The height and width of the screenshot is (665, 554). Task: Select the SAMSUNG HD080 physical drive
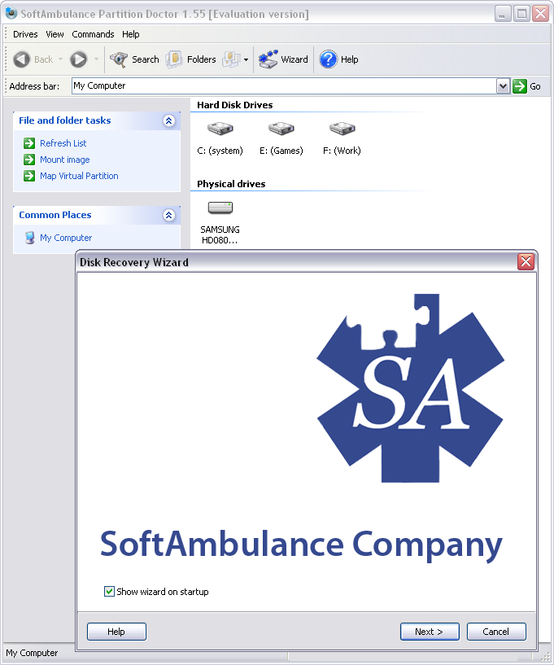tap(220, 222)
